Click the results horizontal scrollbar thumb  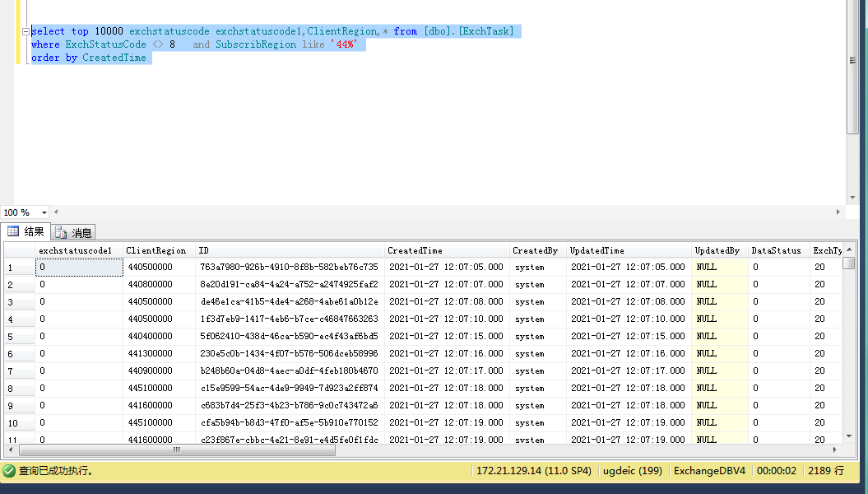click(177, 450)
